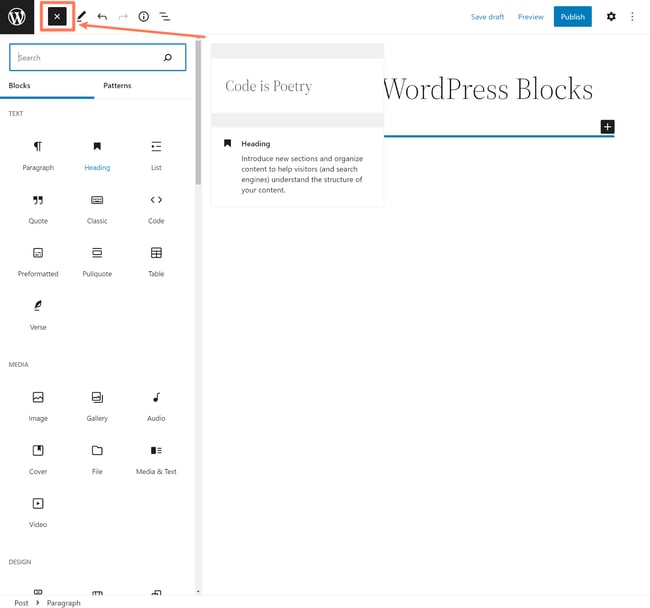The height and width of the screenshot is (608, 650).
Task: Click the Save draft link
Action: 488,17
